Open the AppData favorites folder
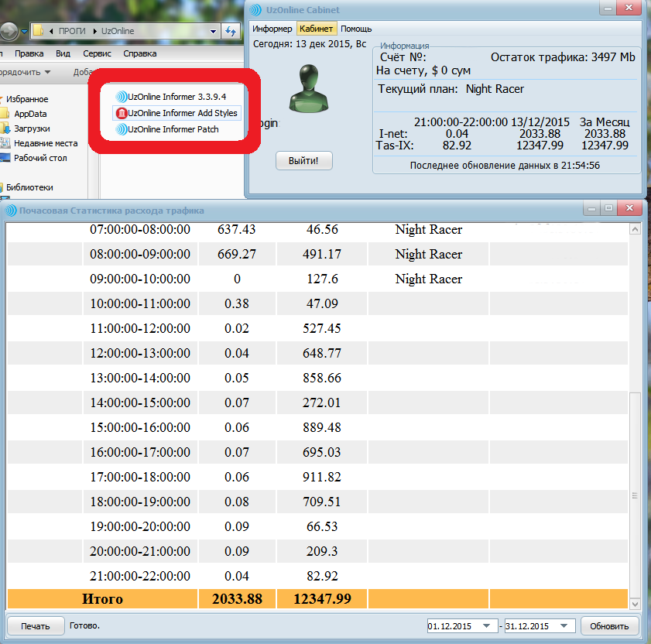 [30, 114]
